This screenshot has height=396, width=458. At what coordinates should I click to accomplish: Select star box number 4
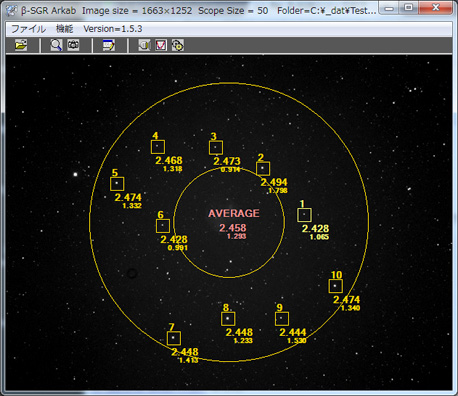pyautogui.click(x=158, y=147)
